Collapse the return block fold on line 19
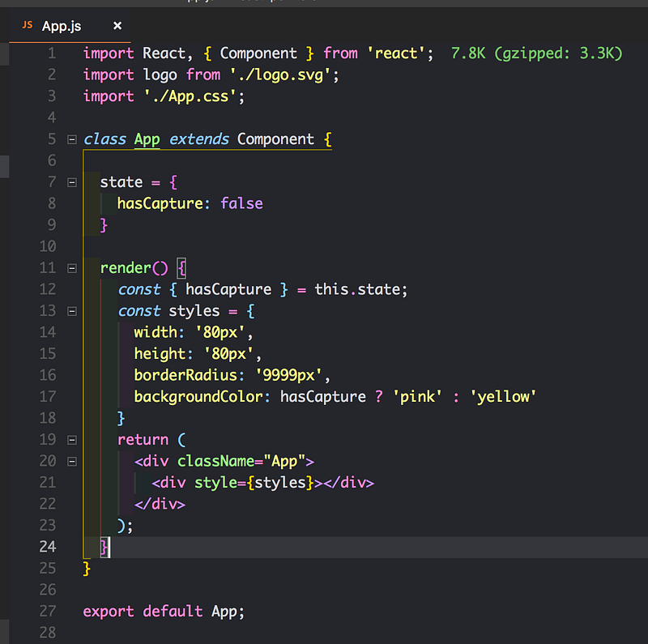The image size is (648, 644). (x=72, y=440)
